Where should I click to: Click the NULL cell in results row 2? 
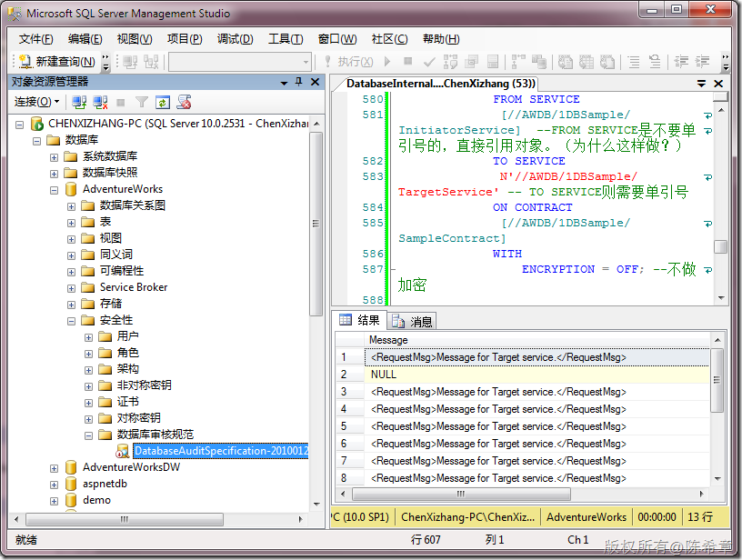click(537, 375)
